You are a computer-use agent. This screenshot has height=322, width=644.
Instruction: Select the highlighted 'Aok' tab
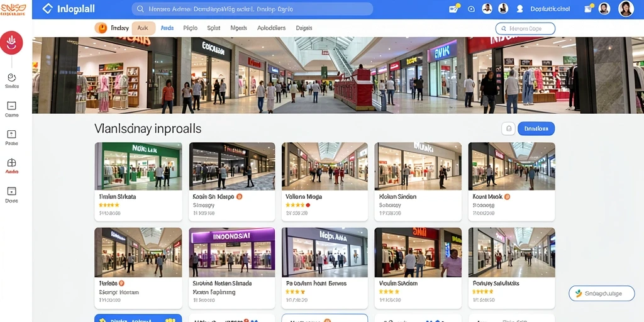point(143,28)
